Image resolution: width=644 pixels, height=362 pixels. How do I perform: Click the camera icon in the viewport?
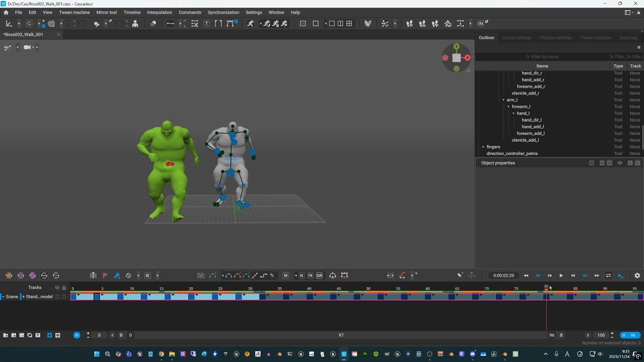pyautogui.click(x=27, y=47)
